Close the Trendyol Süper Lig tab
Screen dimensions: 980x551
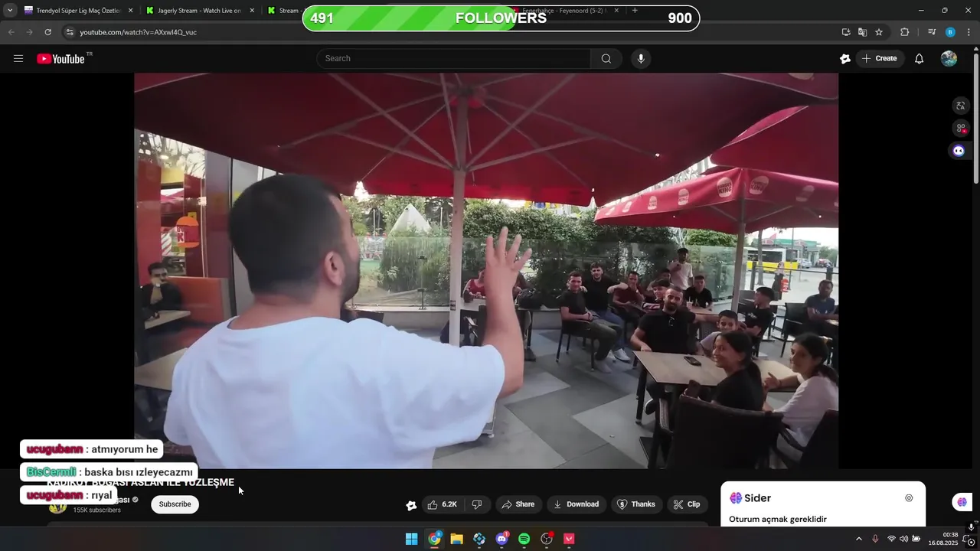[130, 11]
